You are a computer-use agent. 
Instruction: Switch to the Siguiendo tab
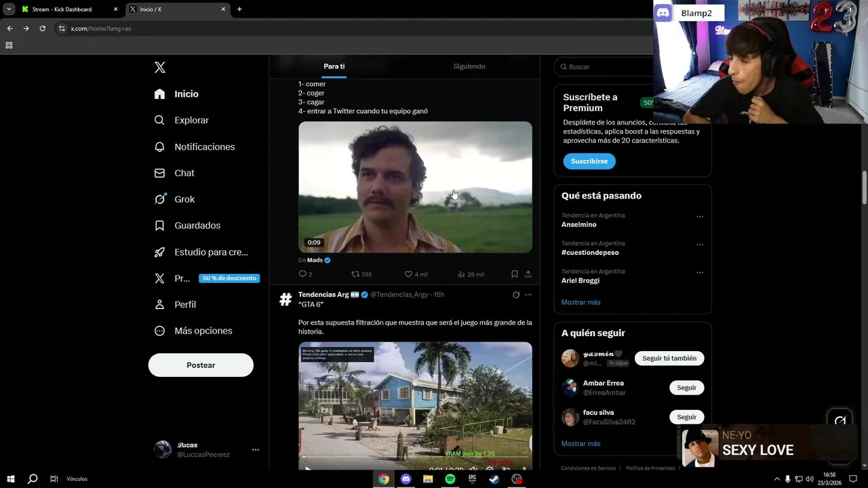point(469,66)
